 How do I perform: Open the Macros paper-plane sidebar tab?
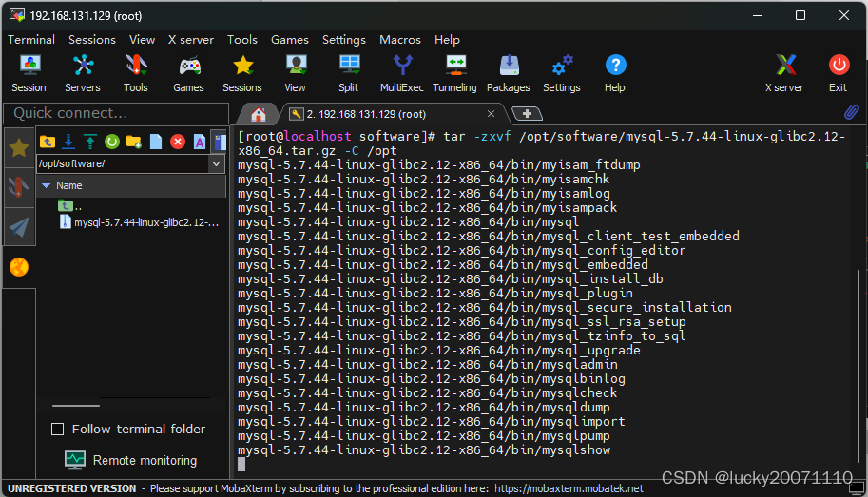[19, 227]
